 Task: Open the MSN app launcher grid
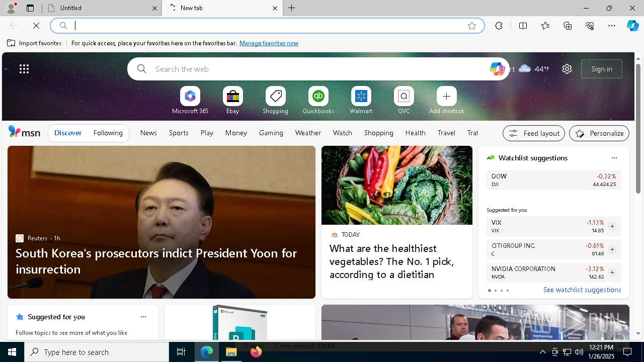pos(24,69)
